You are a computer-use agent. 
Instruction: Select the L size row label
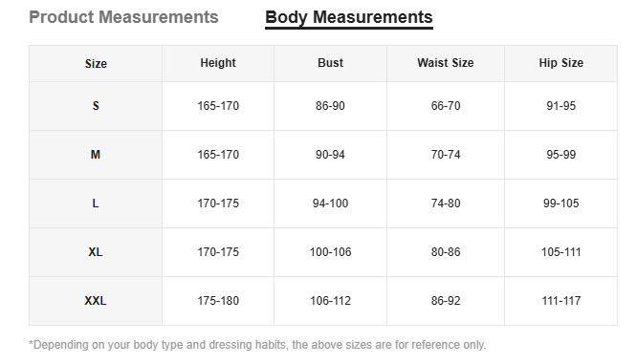pyautogui.click(x=96, y=203)
